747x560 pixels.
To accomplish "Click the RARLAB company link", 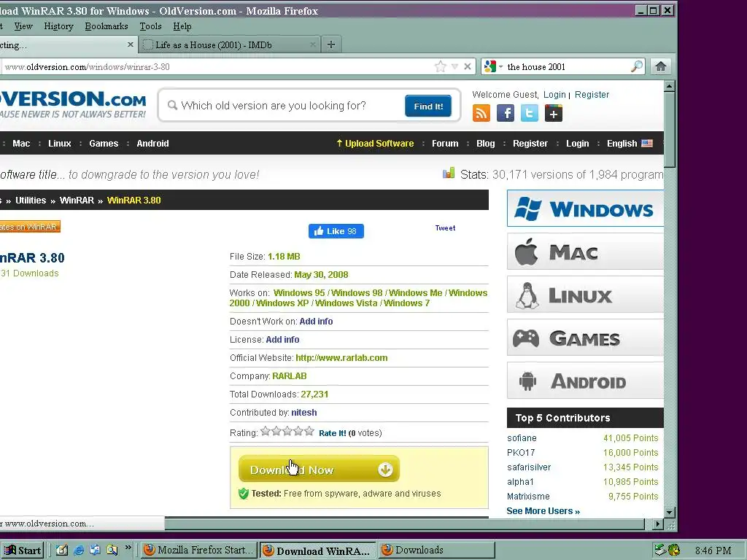I will pos(289,376).
